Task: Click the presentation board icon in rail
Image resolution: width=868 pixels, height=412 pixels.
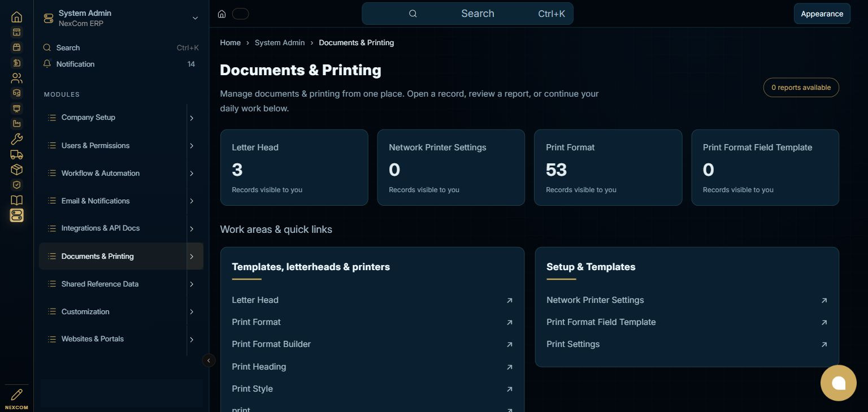Action: point(16,109)
